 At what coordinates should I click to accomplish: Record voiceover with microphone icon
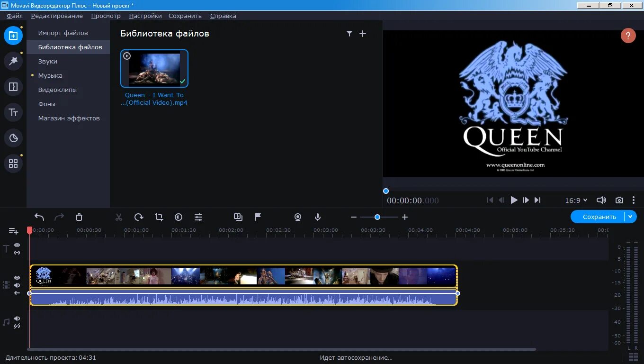click(x=318, y=217)
